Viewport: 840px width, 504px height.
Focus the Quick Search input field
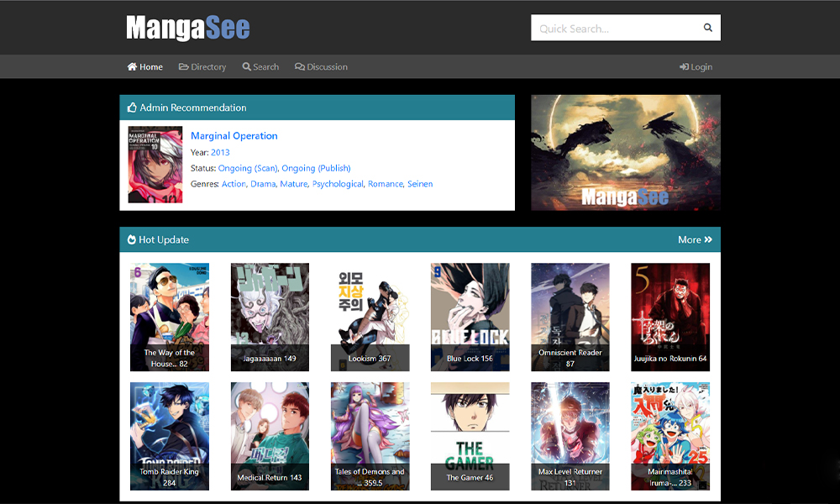[626, 28]
